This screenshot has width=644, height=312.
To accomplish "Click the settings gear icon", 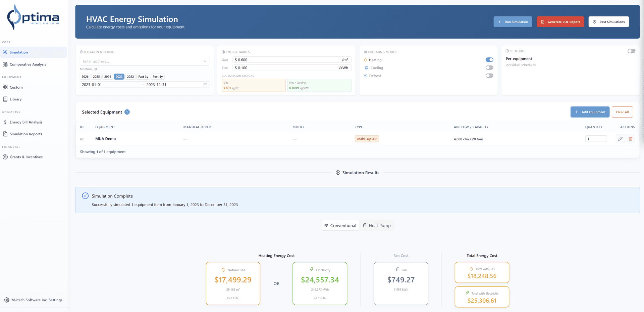I will click(x=7, y=300).
